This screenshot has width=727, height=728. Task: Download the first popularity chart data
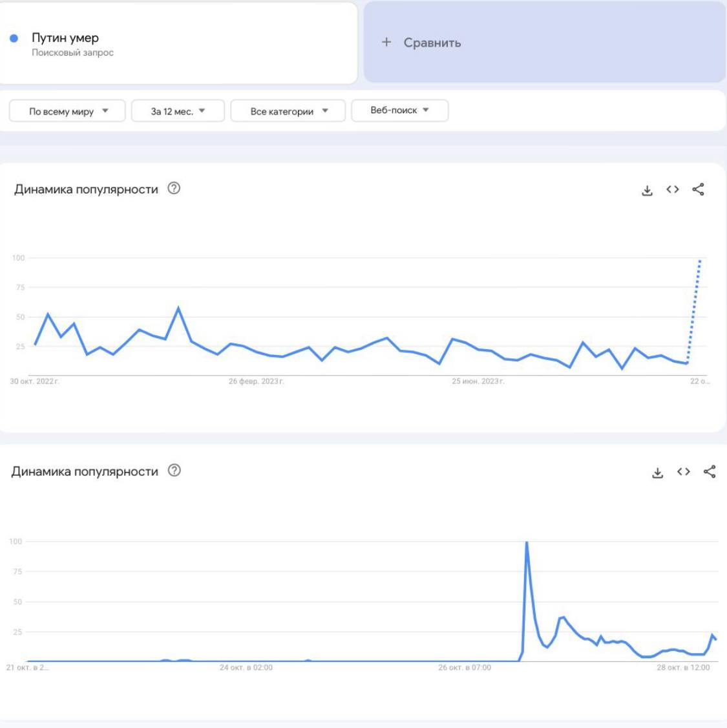click(647, 190)
